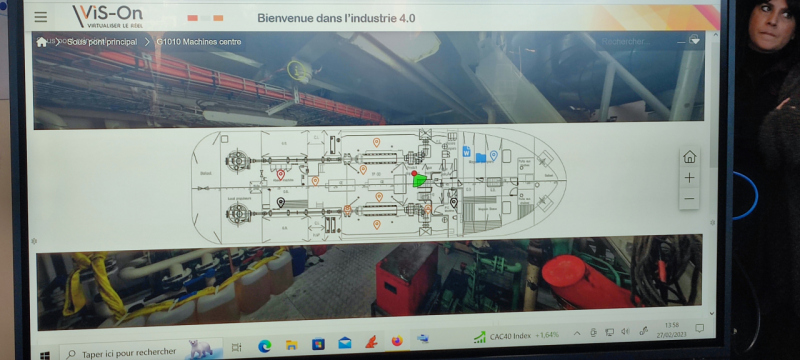Open the Windows notification center
Screen dimensions: 800x360
699,328
